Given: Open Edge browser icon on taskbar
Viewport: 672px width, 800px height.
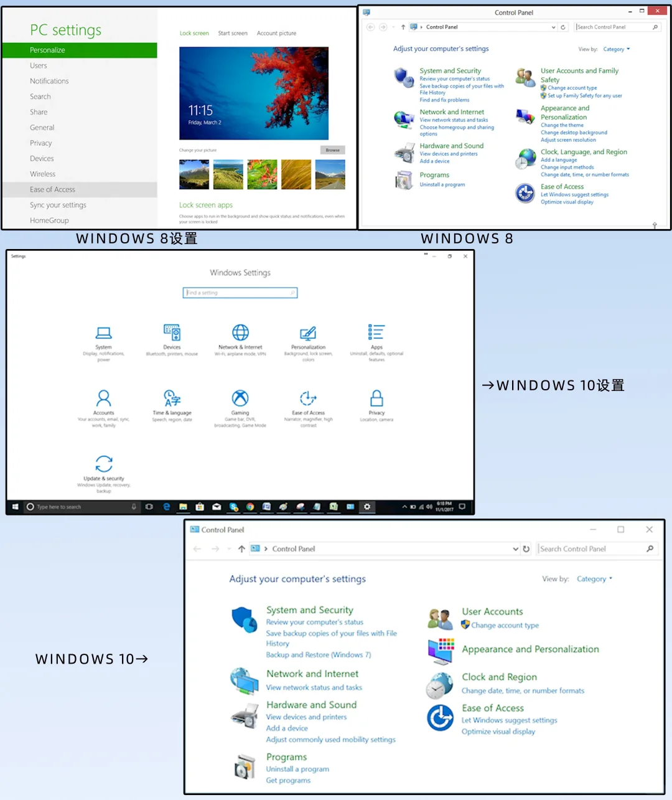Looking at the screenshot, I should click(167, 507).
